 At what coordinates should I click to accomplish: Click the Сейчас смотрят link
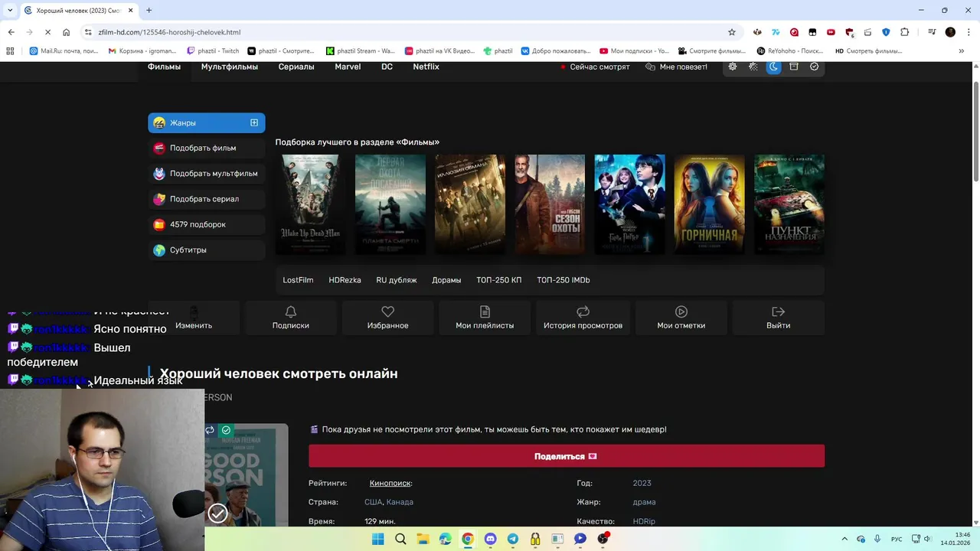595,67
